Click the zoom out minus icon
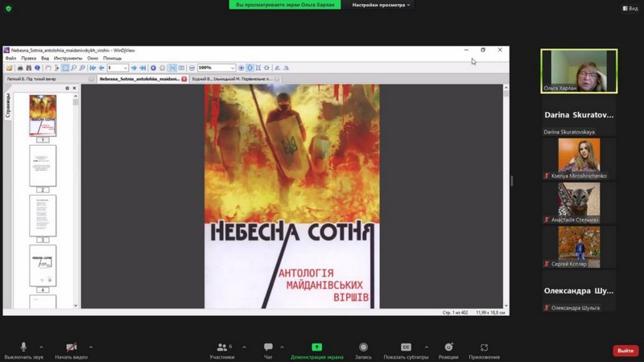The width and height of the screenshot is (644, 362). coord(192,68)
